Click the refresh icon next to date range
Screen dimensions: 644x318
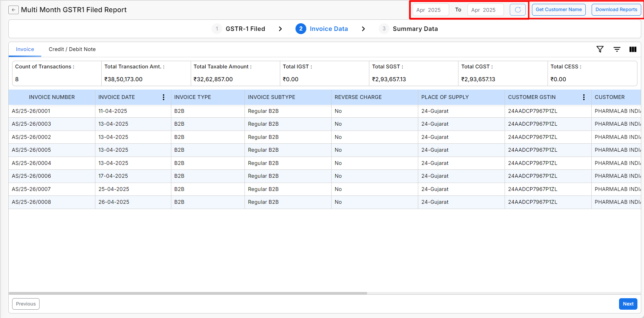[x=517, y=10]
